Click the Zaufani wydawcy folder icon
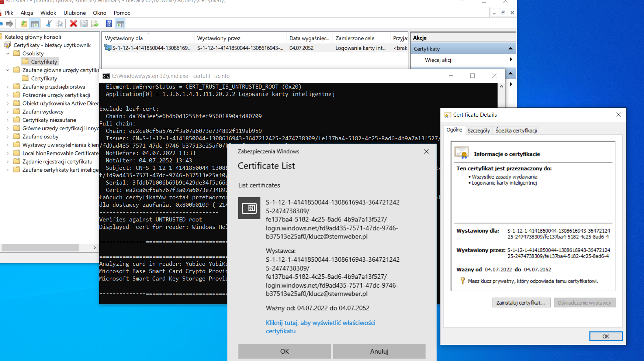 click(x=17, y=111)
